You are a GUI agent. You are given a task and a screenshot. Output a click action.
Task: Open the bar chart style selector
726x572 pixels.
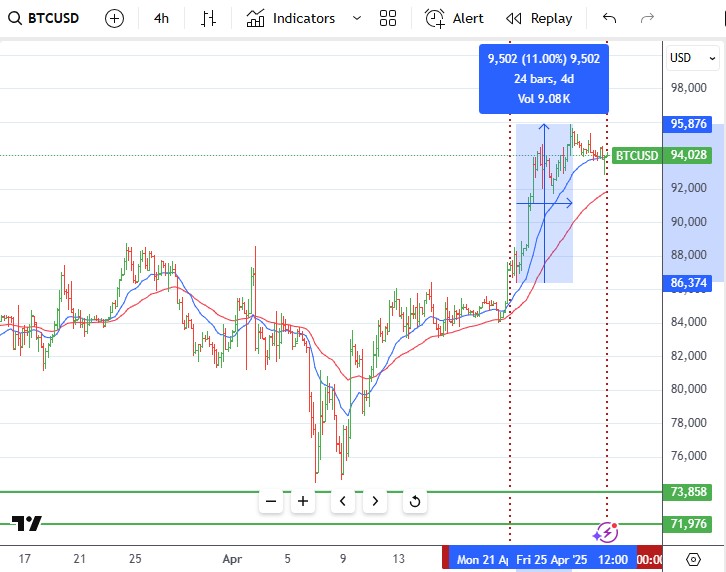208,19
